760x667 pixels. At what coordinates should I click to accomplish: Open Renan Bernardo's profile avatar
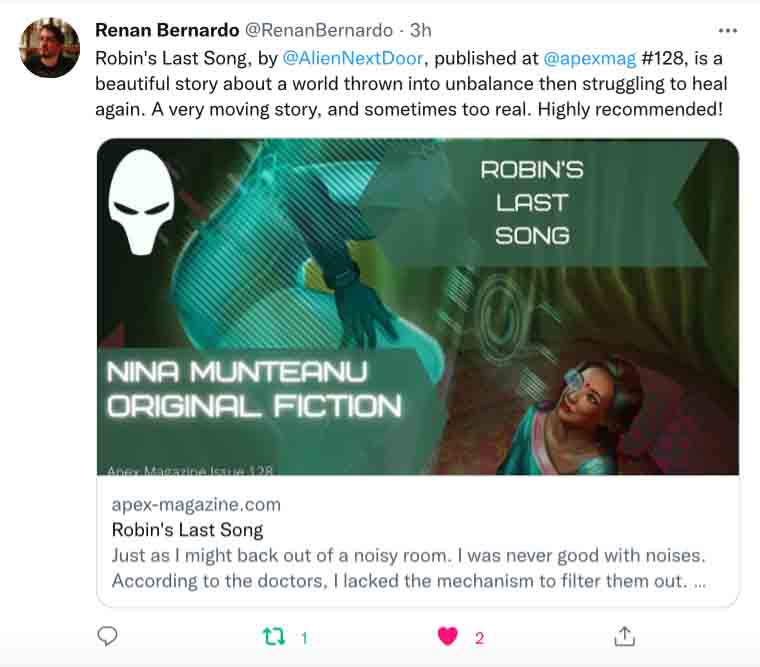[49, 47]
